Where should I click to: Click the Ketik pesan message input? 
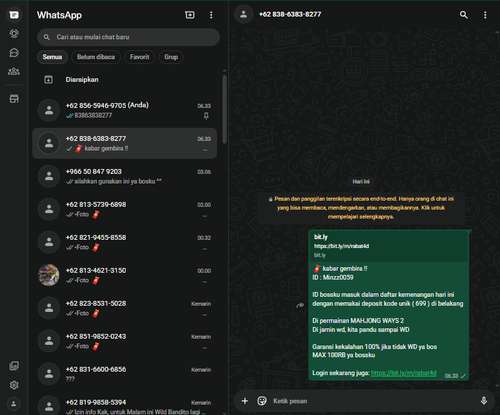pos(373,401)
